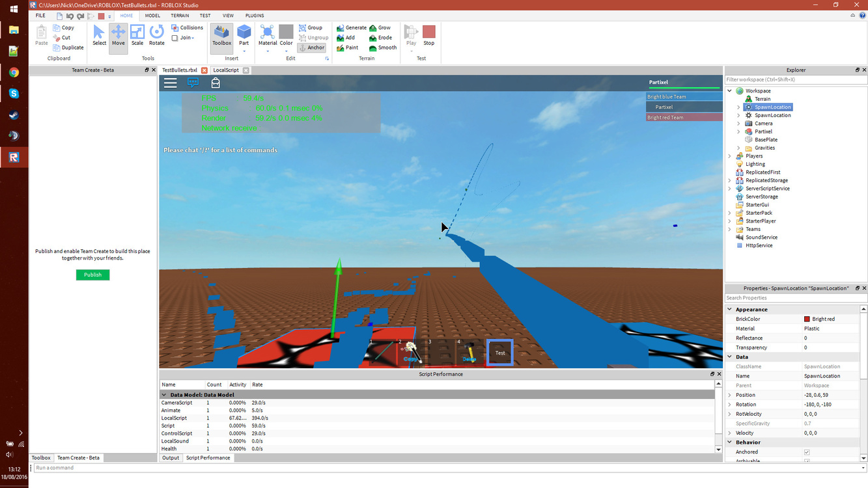
Task: Toggle the Anchor button
Action: [311, 47]
